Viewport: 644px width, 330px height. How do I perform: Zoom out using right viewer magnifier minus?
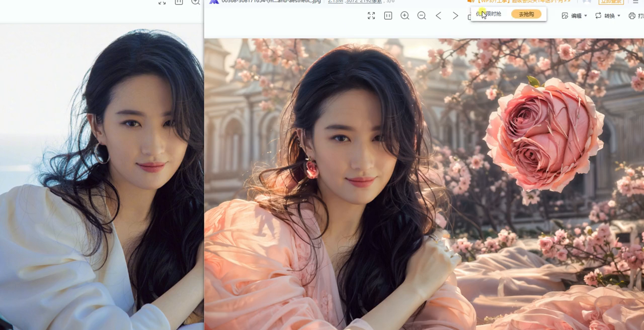pyautogui.click(x=422, y=16)
